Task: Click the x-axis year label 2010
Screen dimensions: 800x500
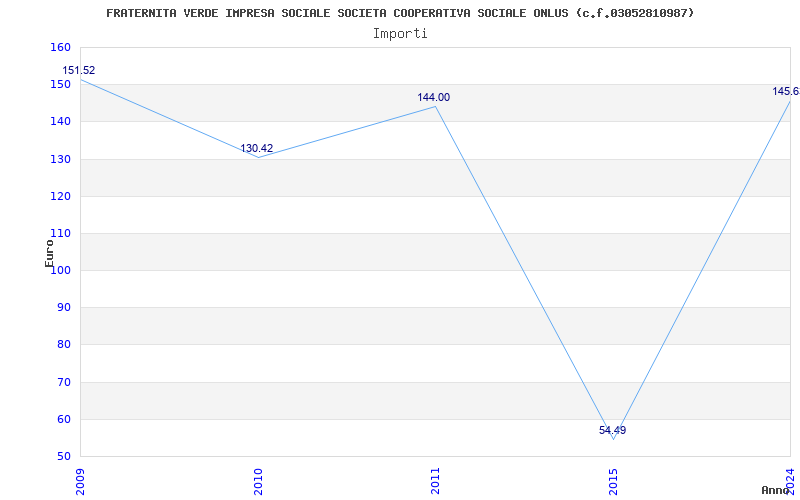Action: tap(258, 482)
